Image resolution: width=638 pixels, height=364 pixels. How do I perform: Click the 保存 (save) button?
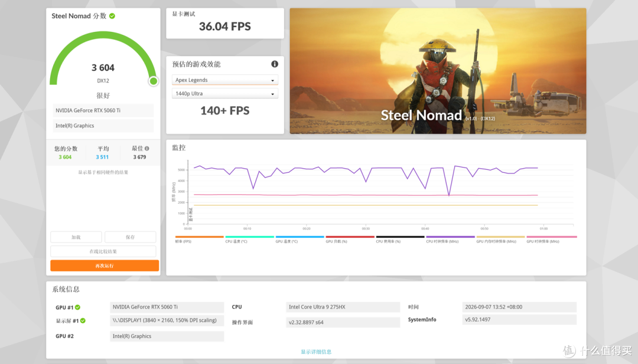(x=130, y=237)
